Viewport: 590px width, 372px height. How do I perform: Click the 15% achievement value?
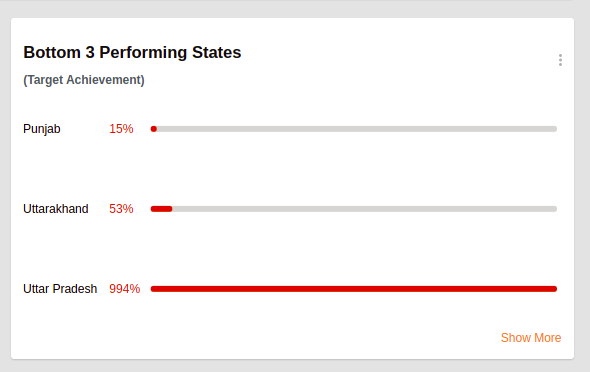coord(121,129)
